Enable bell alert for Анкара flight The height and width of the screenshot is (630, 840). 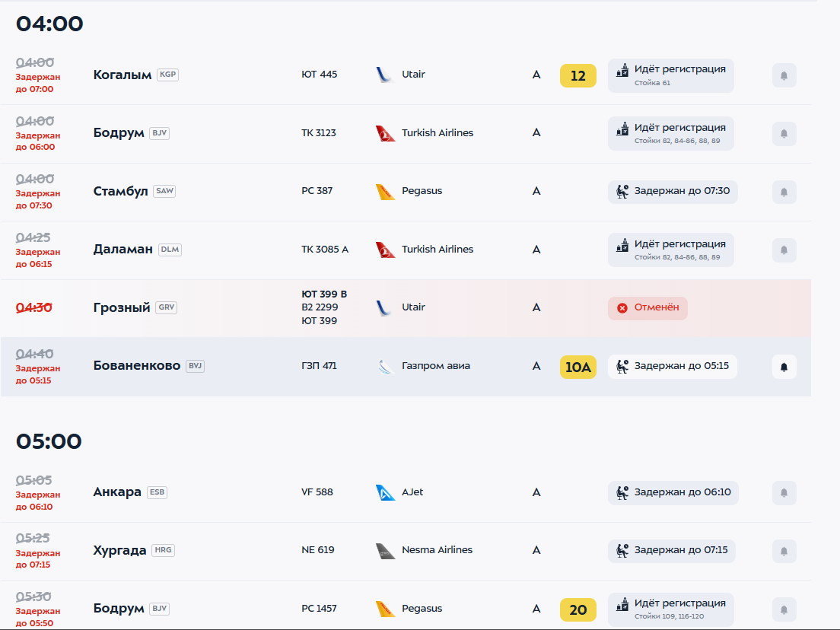784,493
